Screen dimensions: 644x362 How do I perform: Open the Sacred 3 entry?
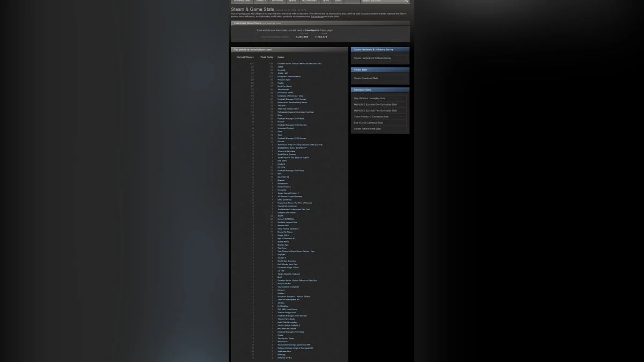282,257
